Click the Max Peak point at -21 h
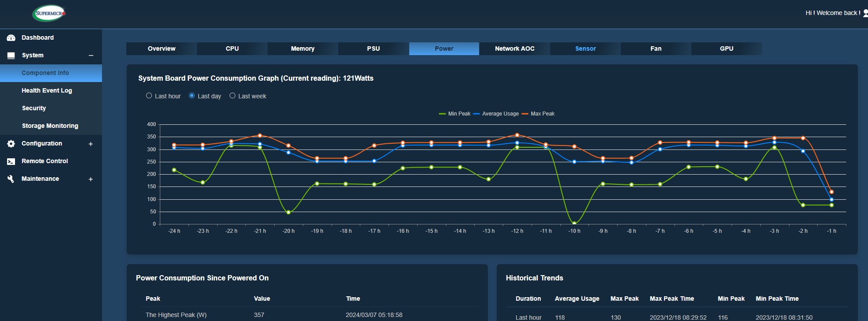Viewport: 868px width, 321px height. [260, 135]
